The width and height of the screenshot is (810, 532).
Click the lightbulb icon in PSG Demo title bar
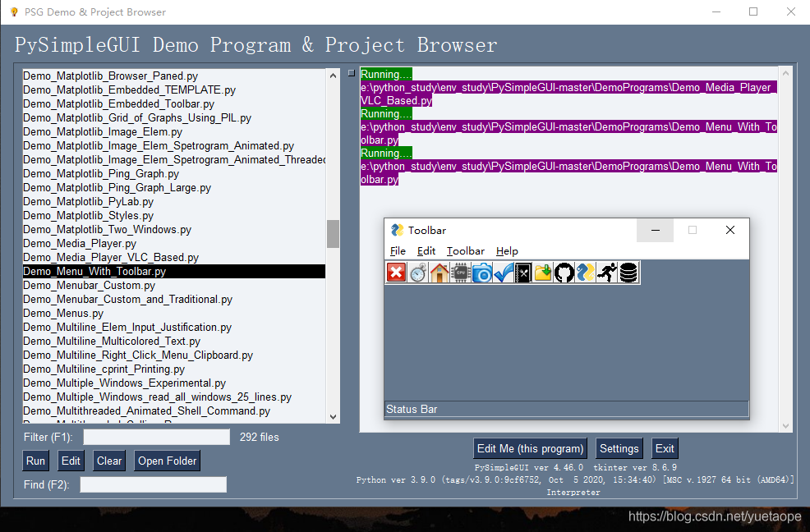point(14,11)
